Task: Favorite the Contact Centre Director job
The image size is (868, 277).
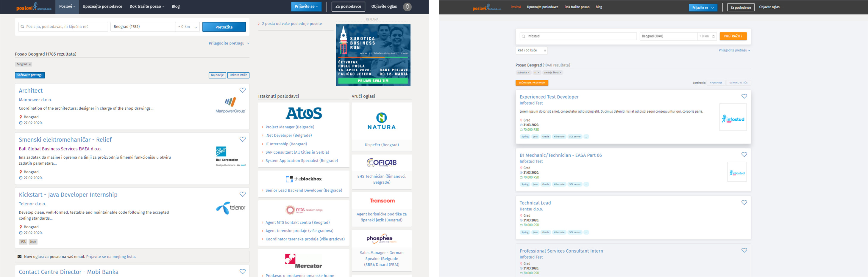Action: pos(243,271)
